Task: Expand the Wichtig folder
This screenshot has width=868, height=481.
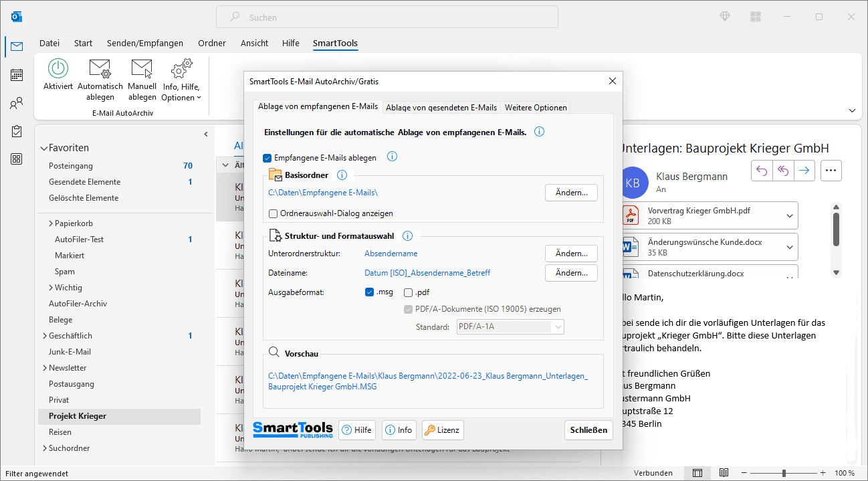Action: [51, 288]
